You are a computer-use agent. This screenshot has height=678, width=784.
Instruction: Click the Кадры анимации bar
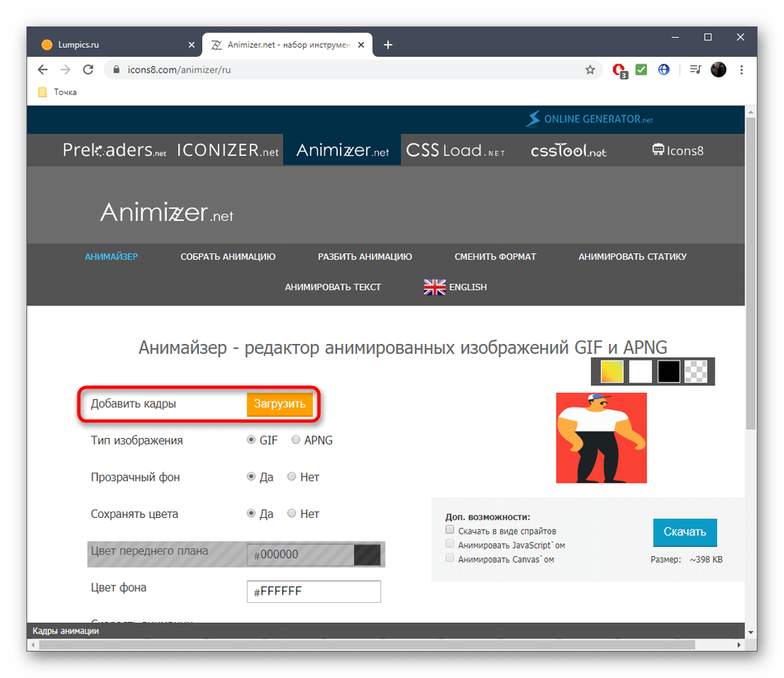pyautogui.click(x=385, y=631)
